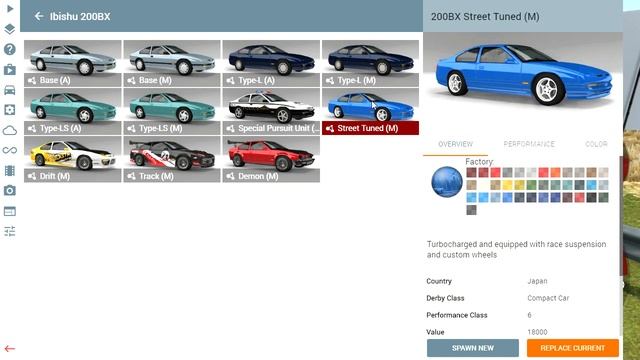Screen dimensions: 640x360
Task: Open the vehicles car icon in sidebar
Action: click(x=10, y=90)
